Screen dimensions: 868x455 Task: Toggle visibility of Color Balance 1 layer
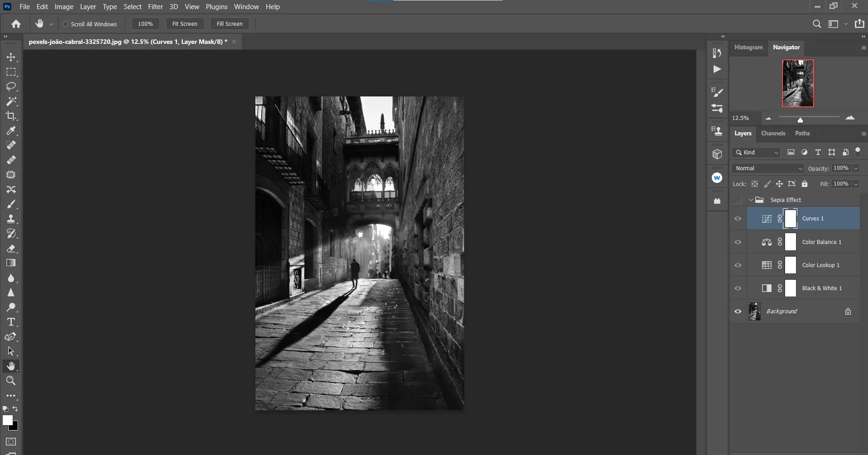point(738,242)
